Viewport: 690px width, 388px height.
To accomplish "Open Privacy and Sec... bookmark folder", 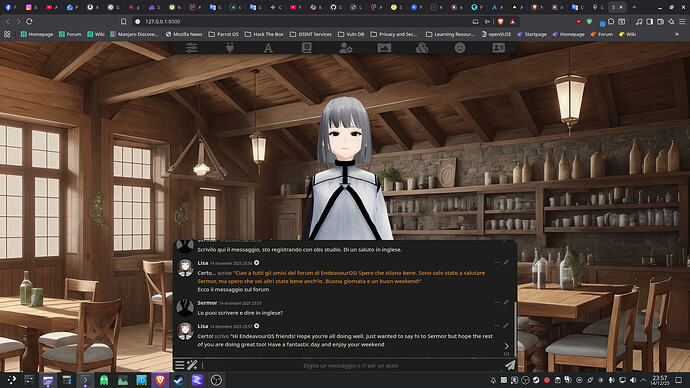I will 394,34.
